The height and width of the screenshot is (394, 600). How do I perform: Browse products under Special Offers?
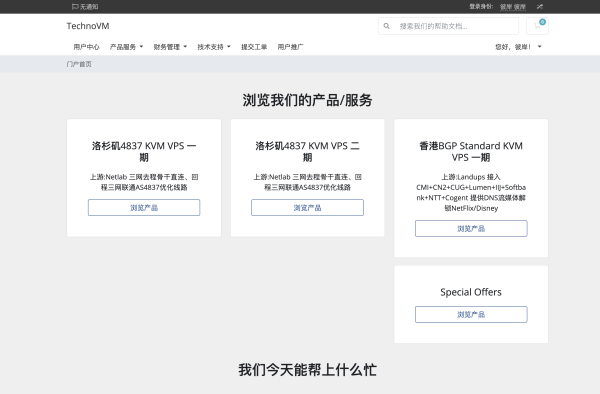click(x=471, y=314)
